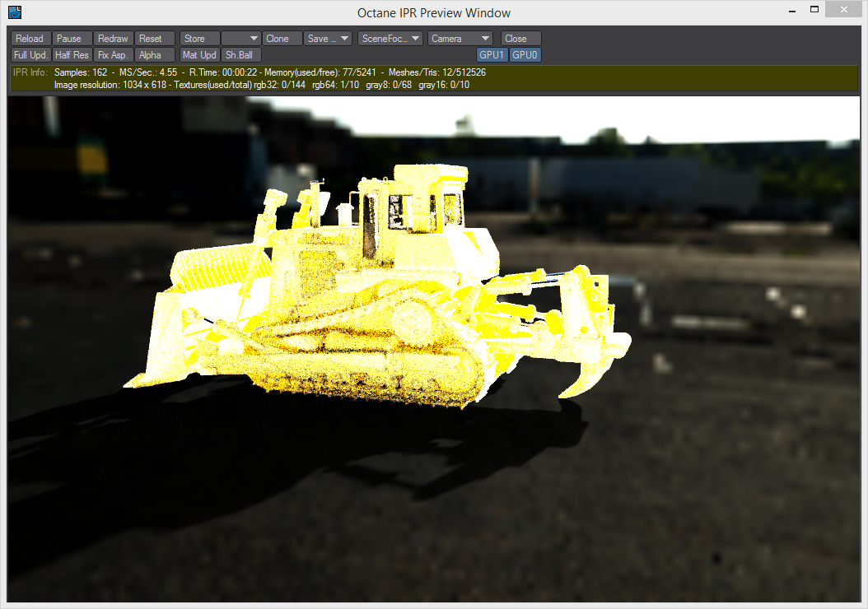This screenshot has height=609, width=868.
Task: Click the Reload button
Action: 31,39
